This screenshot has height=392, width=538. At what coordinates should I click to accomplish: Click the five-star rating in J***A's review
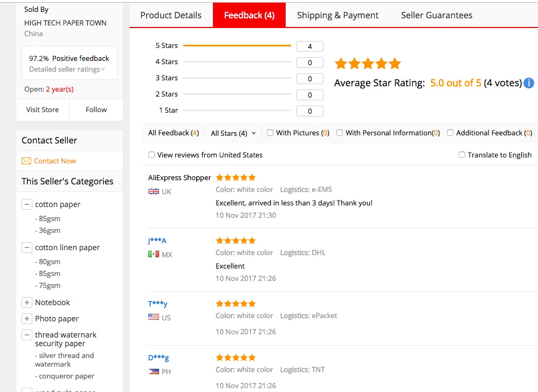coord(236,240)
